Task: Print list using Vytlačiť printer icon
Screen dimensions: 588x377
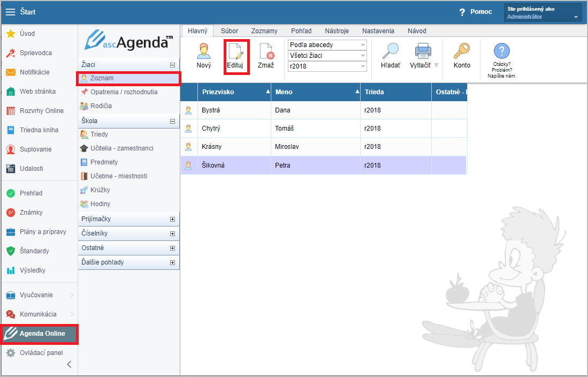Action: click(x=423, y=51)
